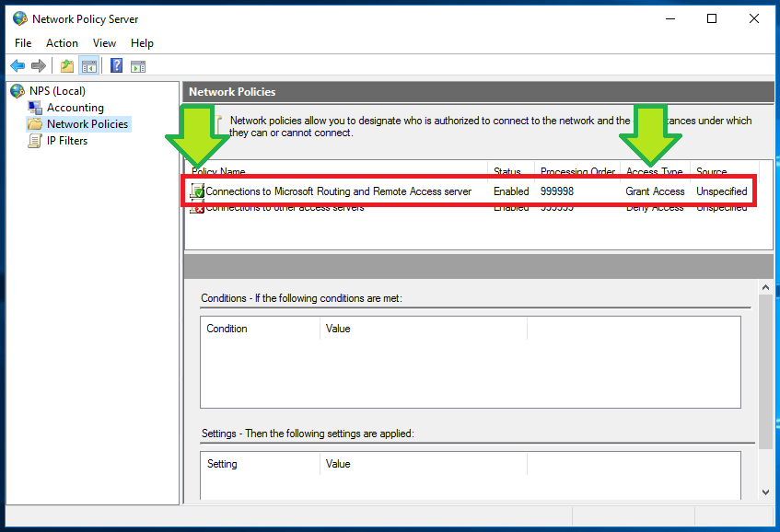The height and width of the screenshot is (532, 780).
Task: Click the 'Settings - Then the following settings are applied:' label
Action: [x=308, y=434]
